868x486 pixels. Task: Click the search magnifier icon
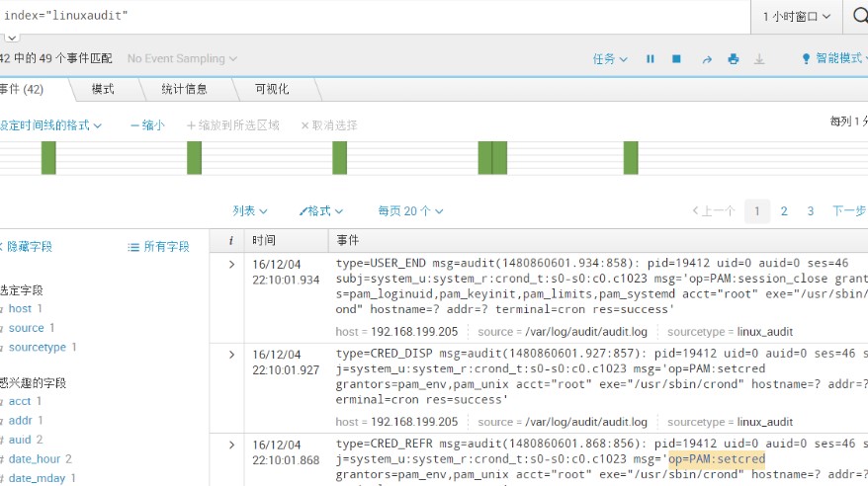click(x=860, y=16)
